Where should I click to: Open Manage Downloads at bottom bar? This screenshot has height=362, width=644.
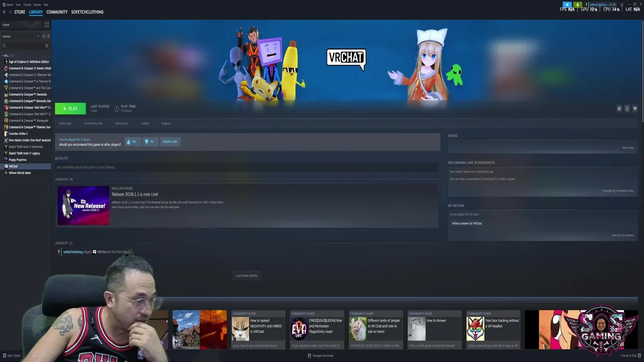tap(320, 355)
